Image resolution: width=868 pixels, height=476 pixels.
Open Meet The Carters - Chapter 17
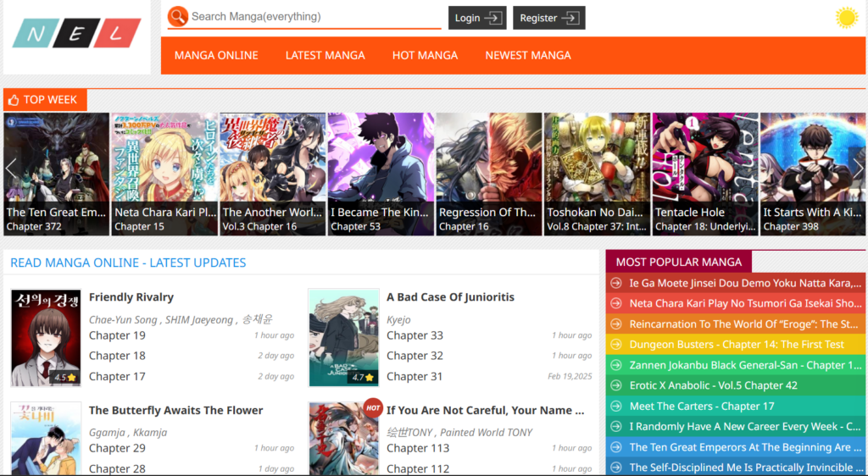702,407
